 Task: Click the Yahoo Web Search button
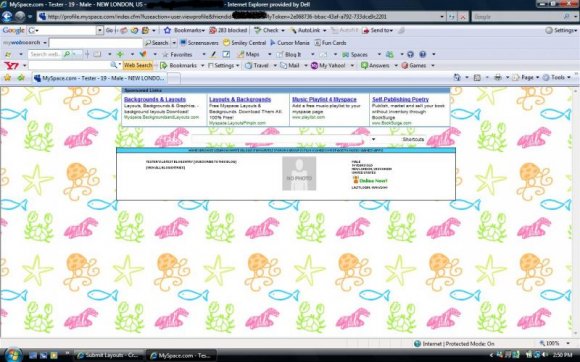pos(138,65)
